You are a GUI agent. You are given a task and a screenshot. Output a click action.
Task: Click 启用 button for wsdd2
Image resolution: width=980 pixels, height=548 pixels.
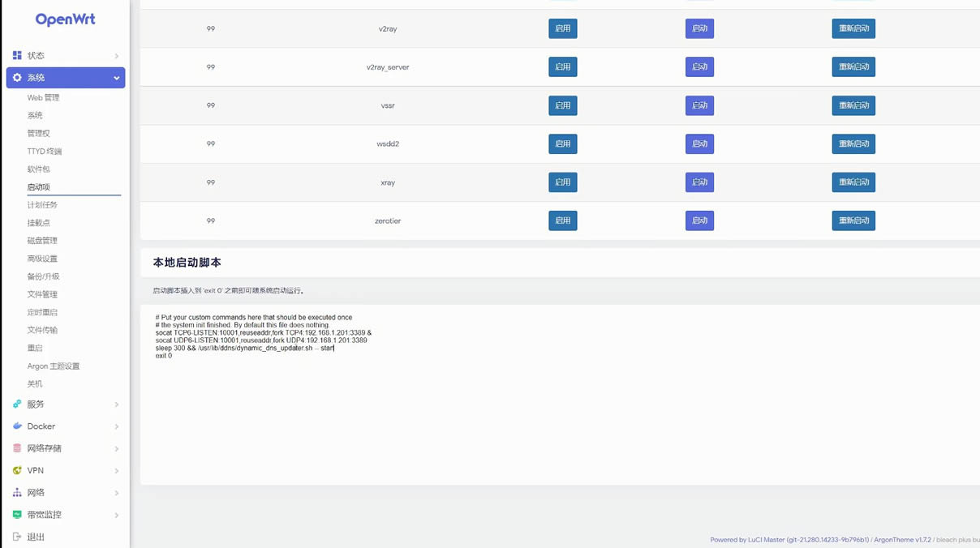click(563, 143)
